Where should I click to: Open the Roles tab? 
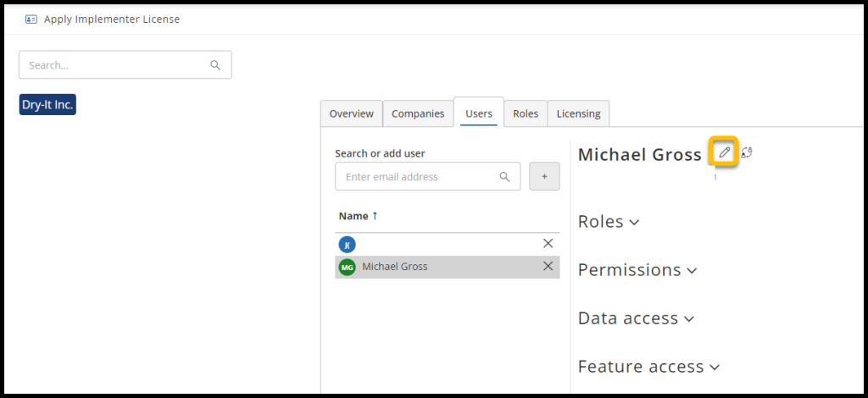(526, 113)
